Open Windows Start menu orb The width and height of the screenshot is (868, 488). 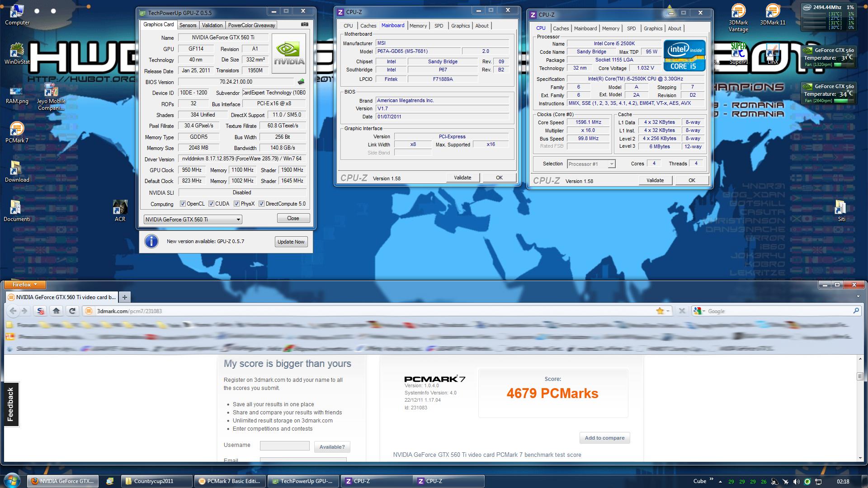[x=12, y=481]
